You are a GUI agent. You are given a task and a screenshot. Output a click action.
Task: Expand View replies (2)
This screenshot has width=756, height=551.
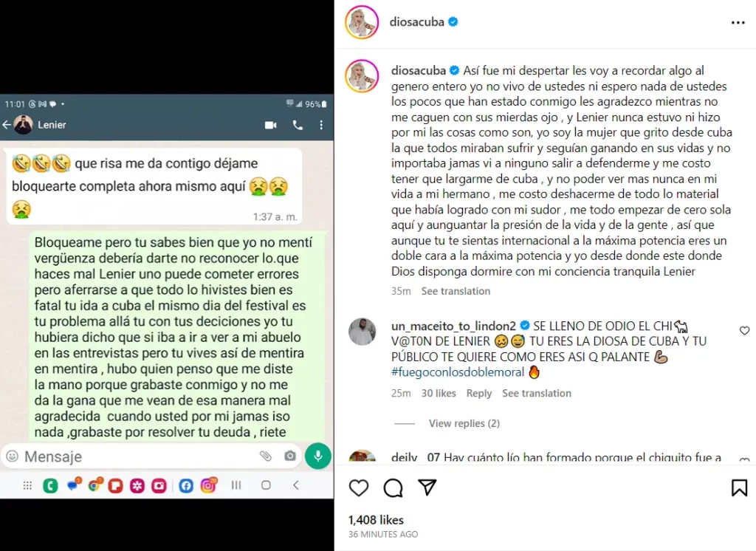point(464,423)
